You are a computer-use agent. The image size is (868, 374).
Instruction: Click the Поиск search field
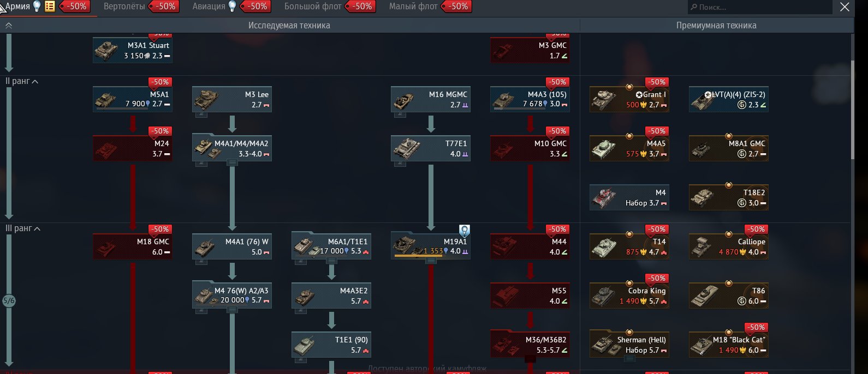(x=760, y=7)
